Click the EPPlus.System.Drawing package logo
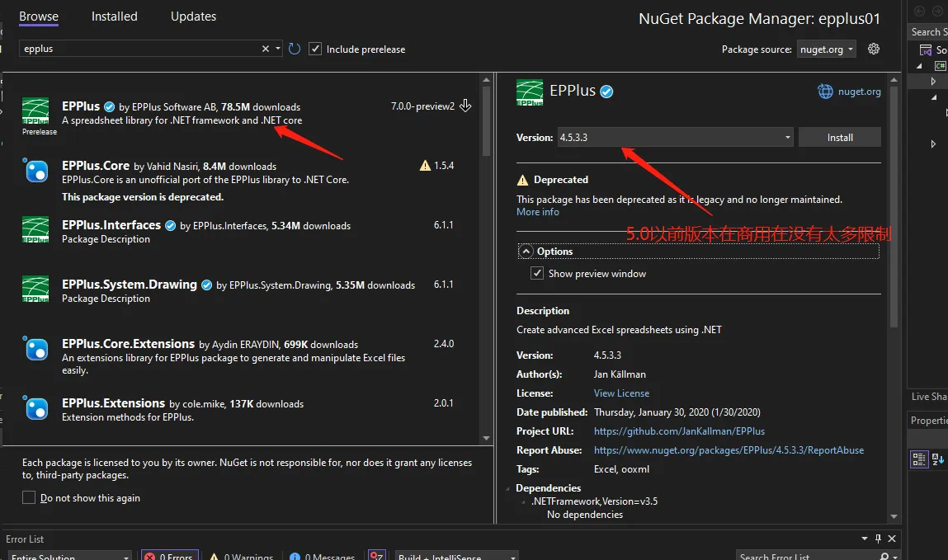This screenshot has width=948, height=560. click(x=35, y=289)
